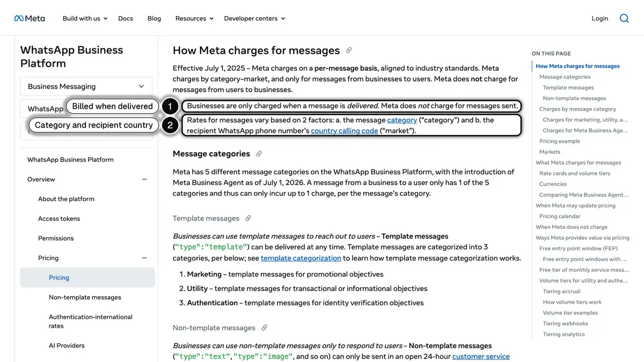Jump to Free entry point window (FEP)
Screen dimensions: 644x362
click(579, 248)
